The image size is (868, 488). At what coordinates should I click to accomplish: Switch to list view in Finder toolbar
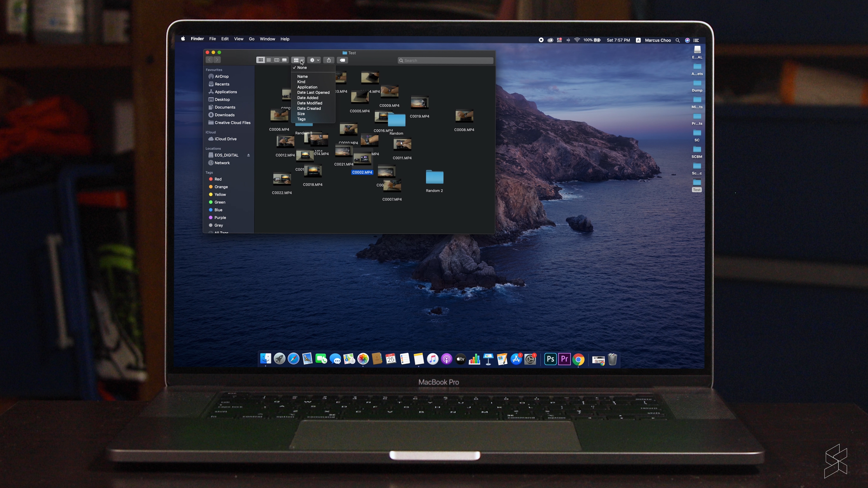(x=269, y=60)
